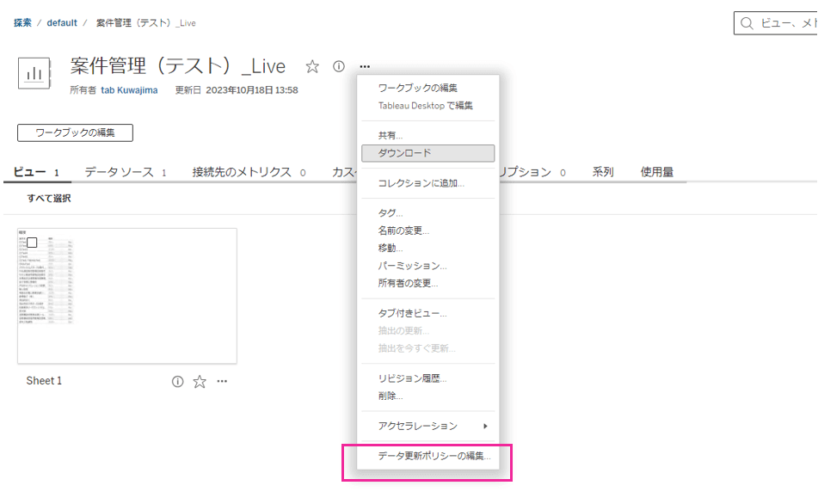
Task: Open the 系列 tab
Action: point(603,172)
